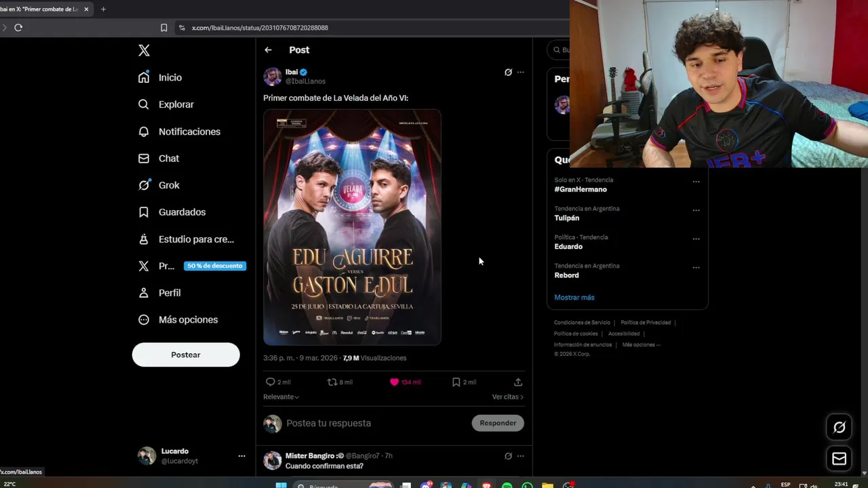Screen dimensions: 868x488
Task: Open Chat in sidebar
Action: 159,158
